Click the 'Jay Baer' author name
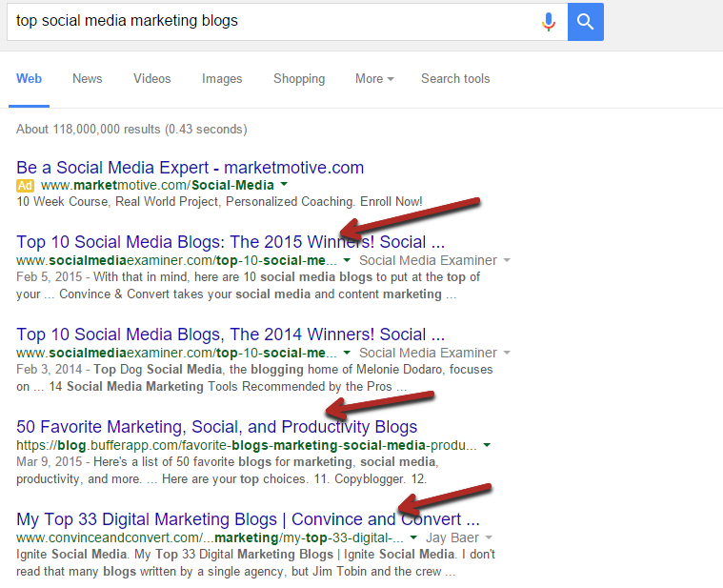Image resolution: width=723 pixels, height=588 pixels. click(x=452, y=537)
